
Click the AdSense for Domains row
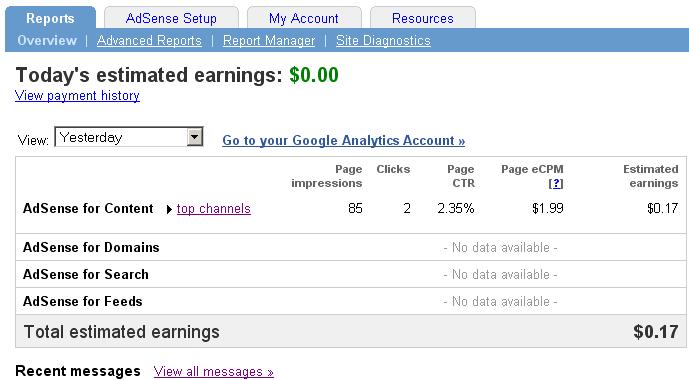[x=351, y=247]
